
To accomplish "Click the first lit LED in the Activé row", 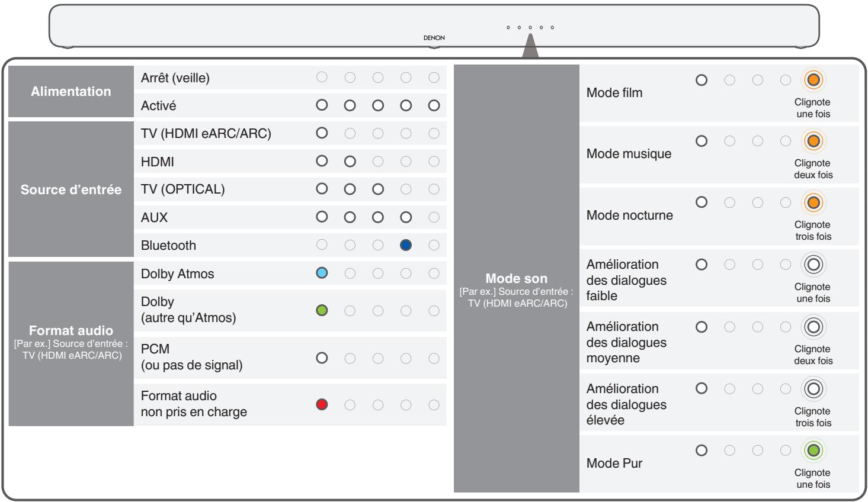I will [322, 105].
